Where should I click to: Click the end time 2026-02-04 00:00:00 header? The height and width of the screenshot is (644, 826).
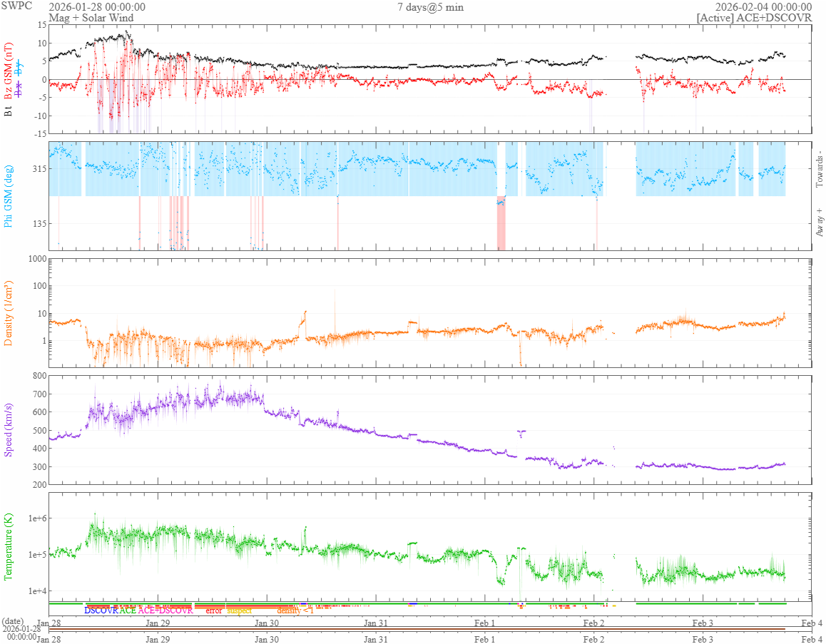[x=763, y=7]
